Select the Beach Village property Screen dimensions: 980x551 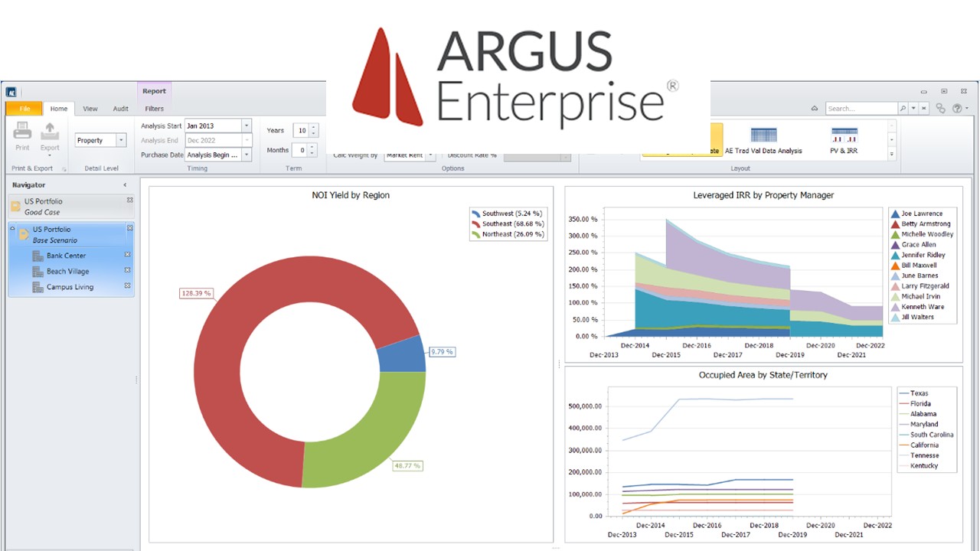click(x=67, y=272)
